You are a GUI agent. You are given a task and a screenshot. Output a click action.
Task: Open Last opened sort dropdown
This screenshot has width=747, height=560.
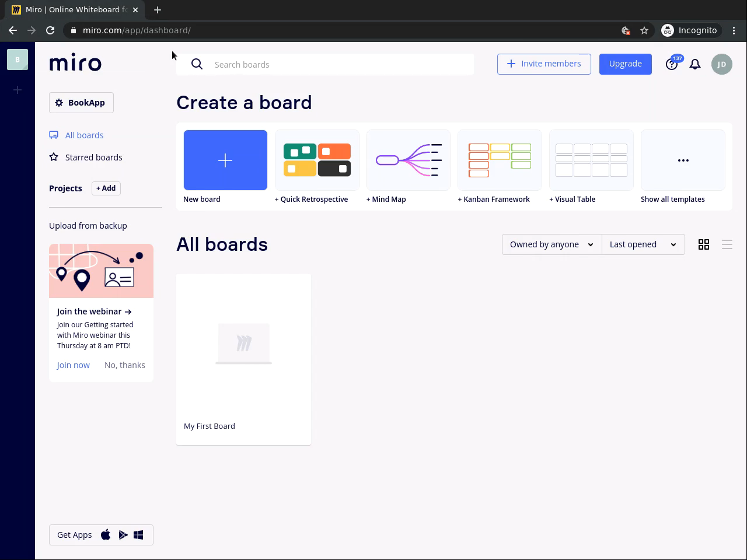pos(643,244)
